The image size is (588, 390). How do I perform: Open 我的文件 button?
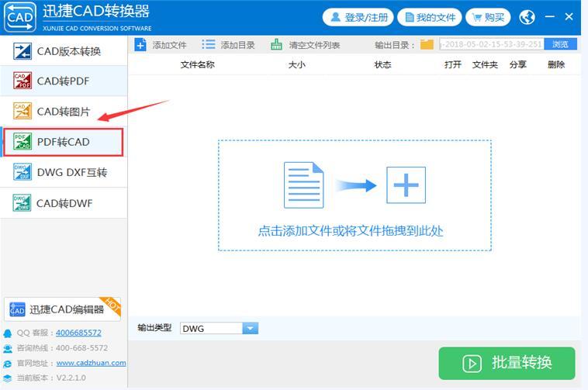tap(430, 17)
